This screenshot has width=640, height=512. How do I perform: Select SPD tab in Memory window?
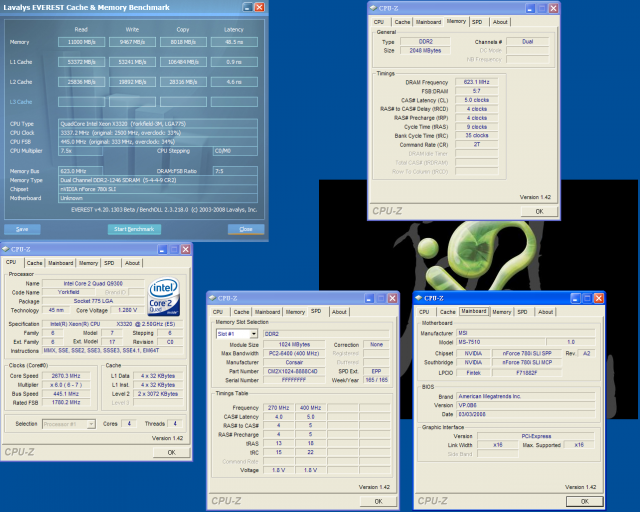(477, 22)
